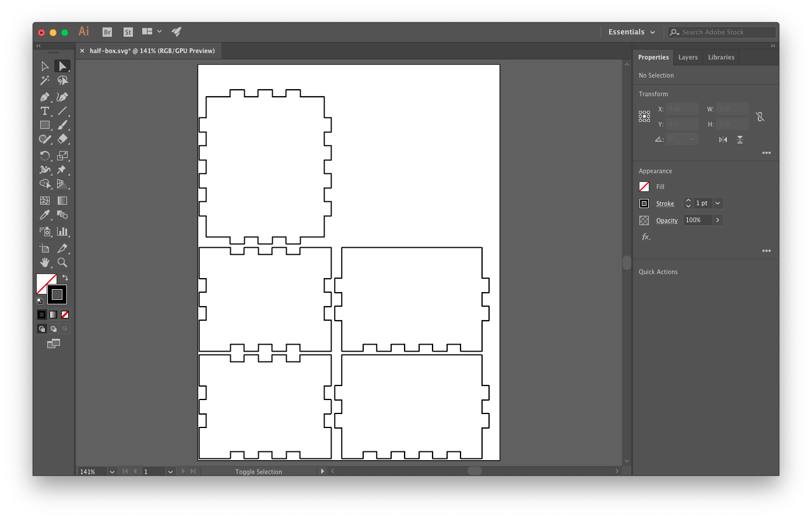
Task: Open Appearance panel options with ellipsis button
Action: 766,250
